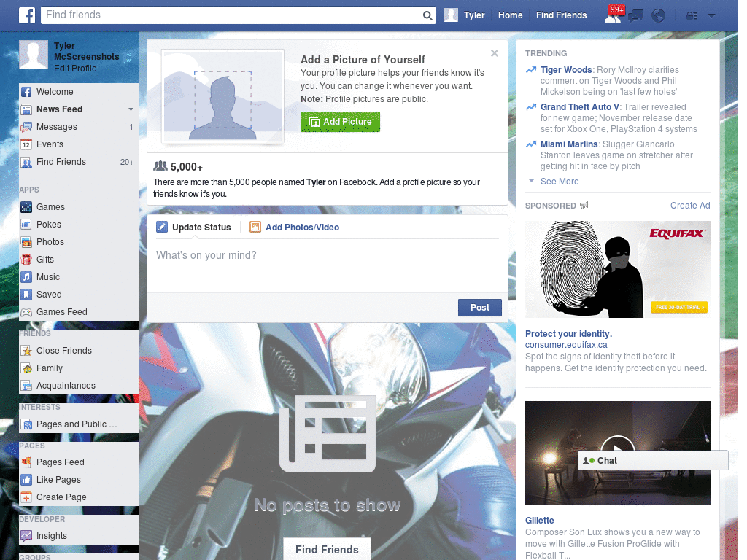Play the Gillette ad video
This screenshot has height=560, width=747.
(x=617, y=449)
